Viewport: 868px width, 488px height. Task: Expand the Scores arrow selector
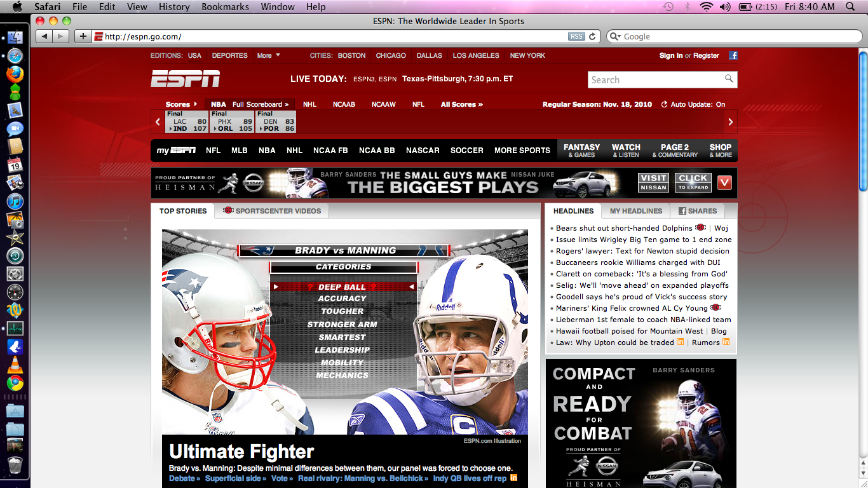181,104
